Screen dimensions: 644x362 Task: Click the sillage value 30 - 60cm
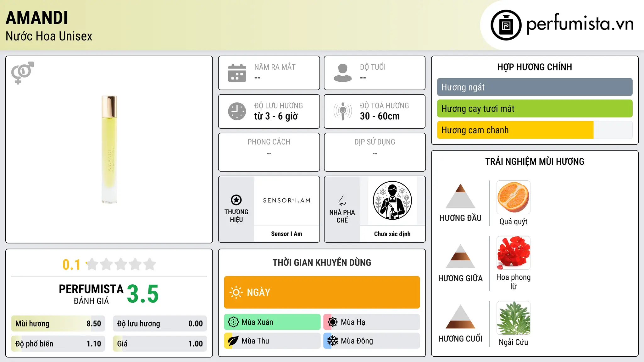click(x=380, y=116)
